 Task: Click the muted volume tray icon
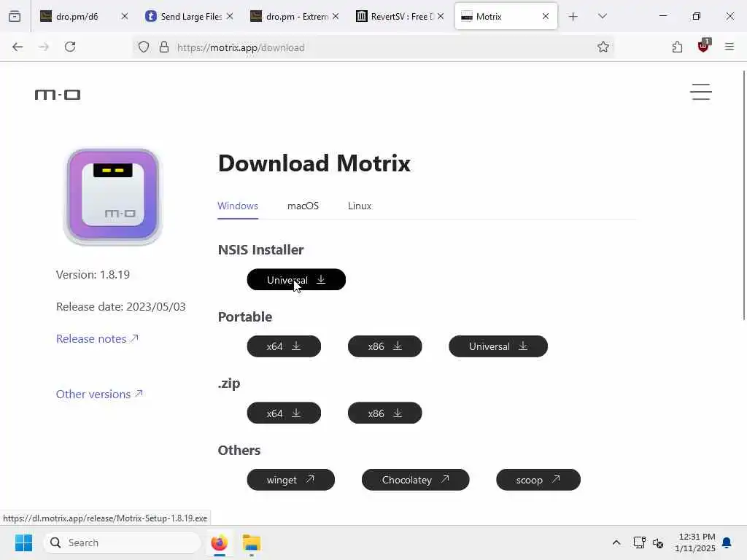[658, 542]
